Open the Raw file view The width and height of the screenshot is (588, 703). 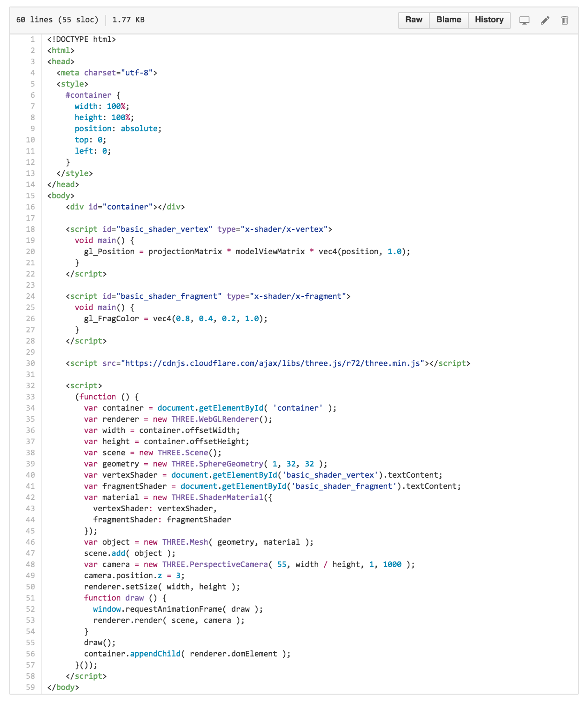coord(414,20)
